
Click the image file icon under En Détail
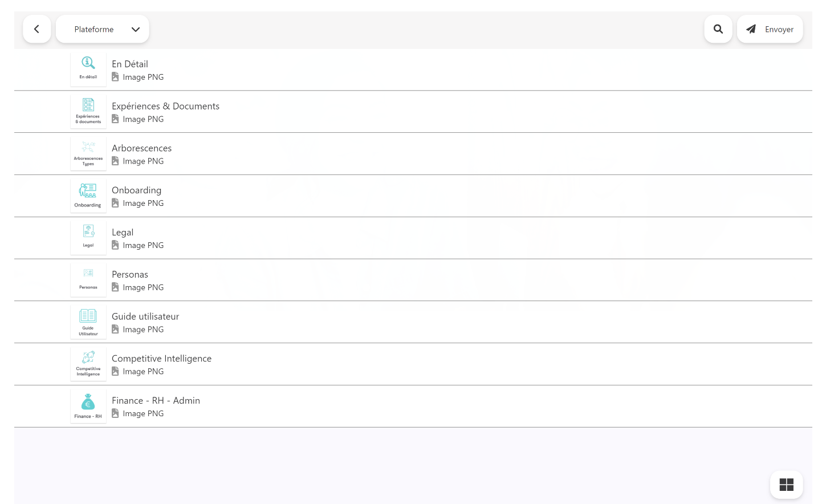115,77
